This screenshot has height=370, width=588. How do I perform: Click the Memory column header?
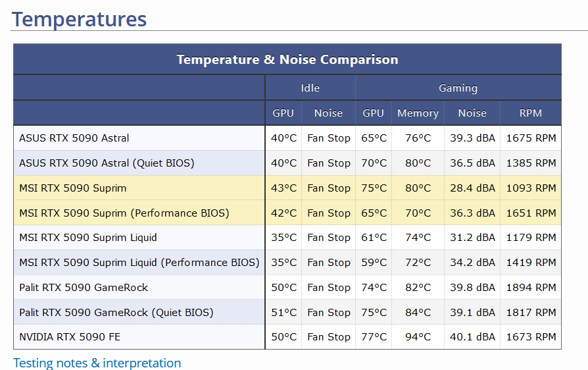pos(418,113)
